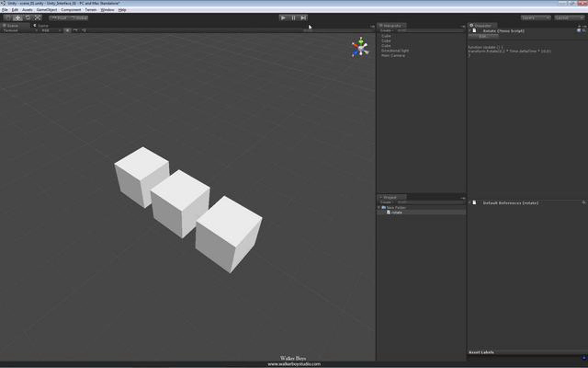Open the Default References settings gear
588x368 pixels.
tap(584, 203)
